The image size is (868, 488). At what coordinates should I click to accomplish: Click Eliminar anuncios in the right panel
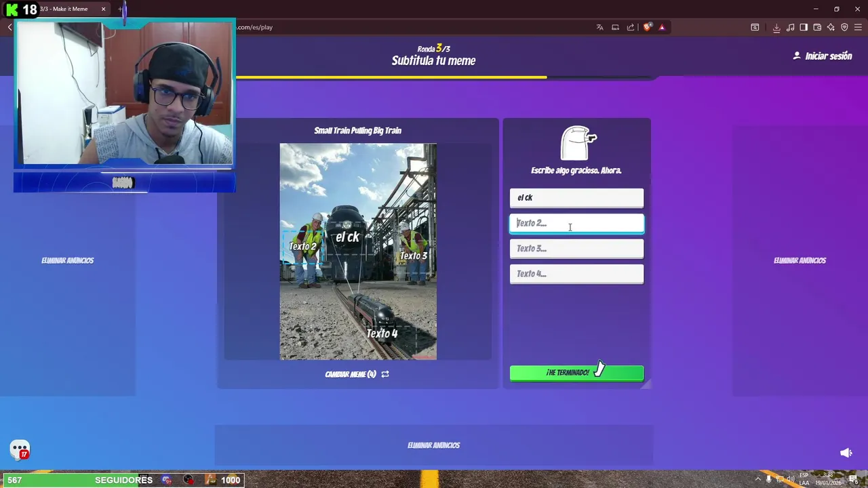[x=800, y=260]
